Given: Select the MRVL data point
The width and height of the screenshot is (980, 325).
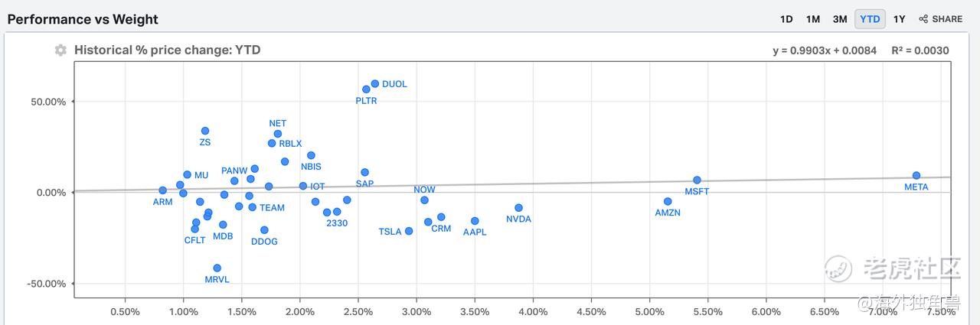Looking at the screenshot, I should [x=217, y=268].
